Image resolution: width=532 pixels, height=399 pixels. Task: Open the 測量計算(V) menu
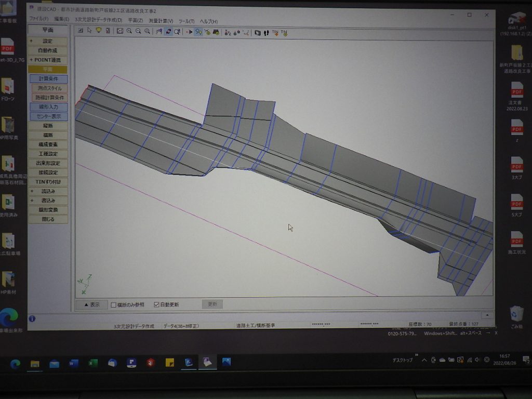click(161, 21)
